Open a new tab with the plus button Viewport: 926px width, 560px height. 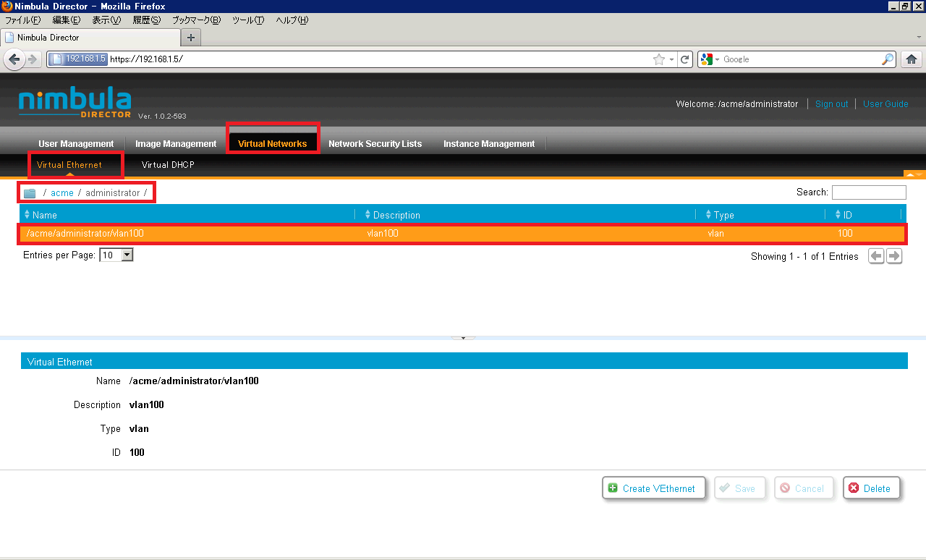click(x=191, y=38)
